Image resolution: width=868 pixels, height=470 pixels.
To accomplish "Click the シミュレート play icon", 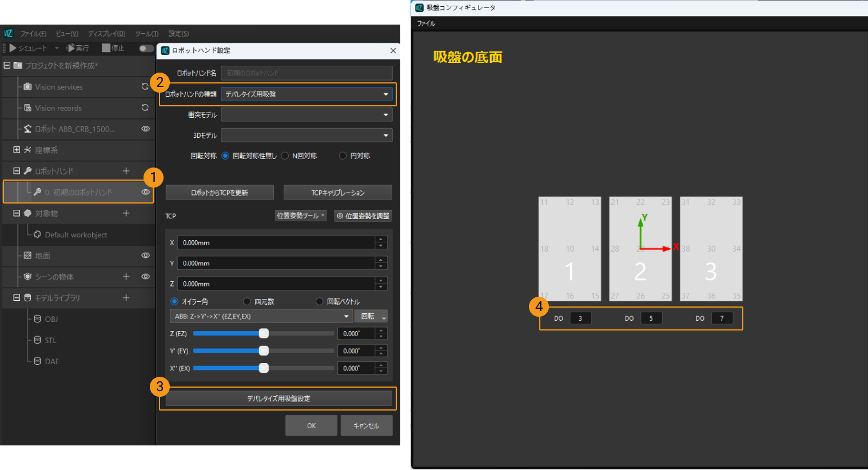I will 13,48.
